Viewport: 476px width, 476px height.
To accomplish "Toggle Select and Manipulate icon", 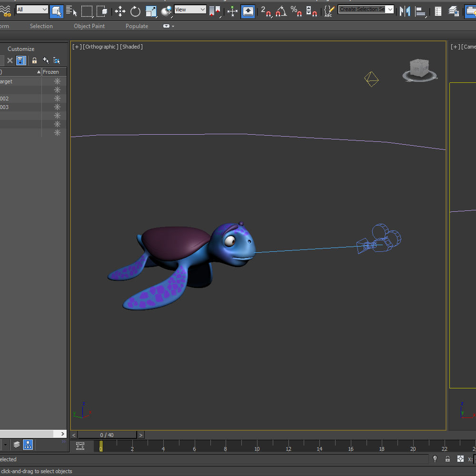I will coord(233,11).
